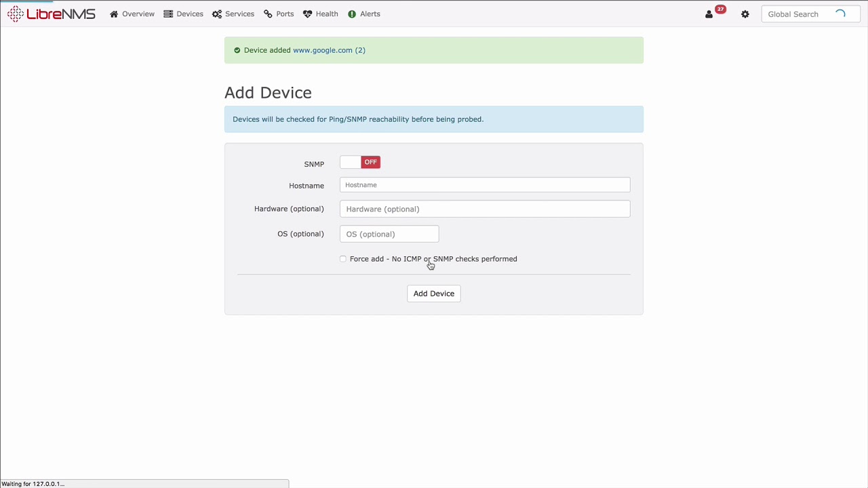Open the www.google.com device link

point(329,50)
